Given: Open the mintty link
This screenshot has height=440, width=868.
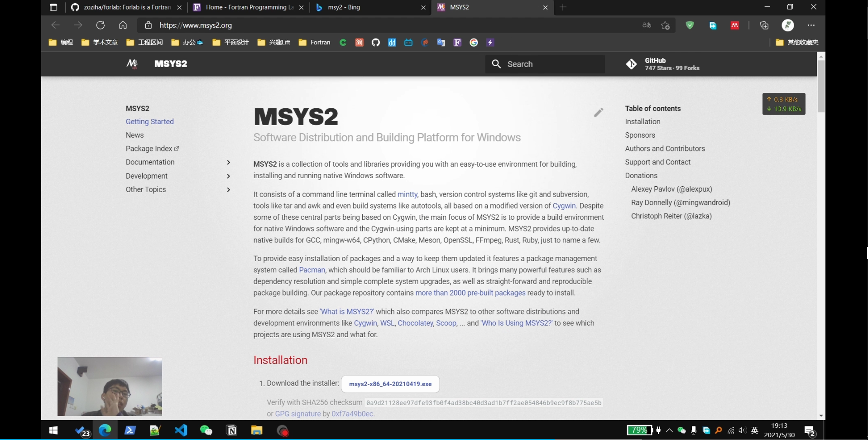Looking at the screenshot, I should point(407,194).
